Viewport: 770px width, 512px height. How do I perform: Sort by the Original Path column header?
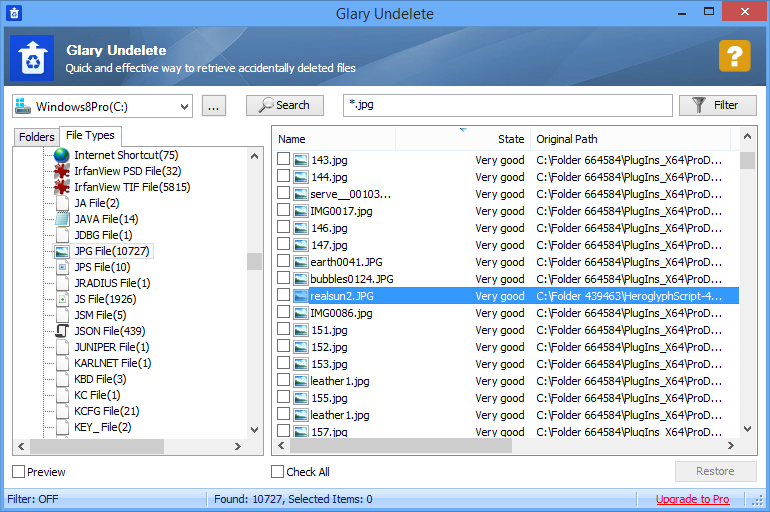tap(631, 139)
